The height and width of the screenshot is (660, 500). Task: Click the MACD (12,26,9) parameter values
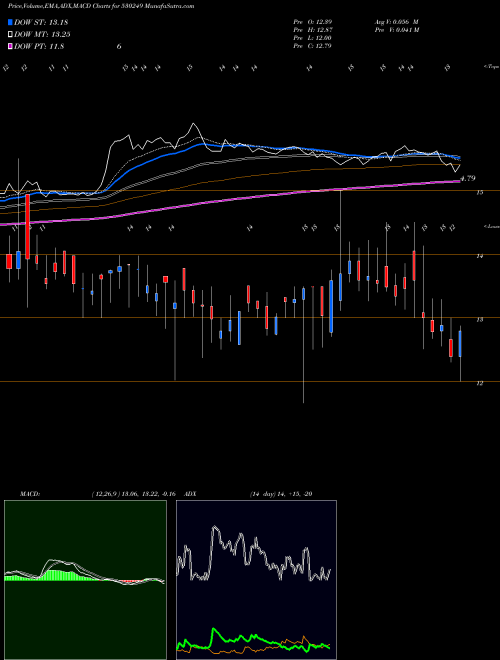(x=136, y=494)
